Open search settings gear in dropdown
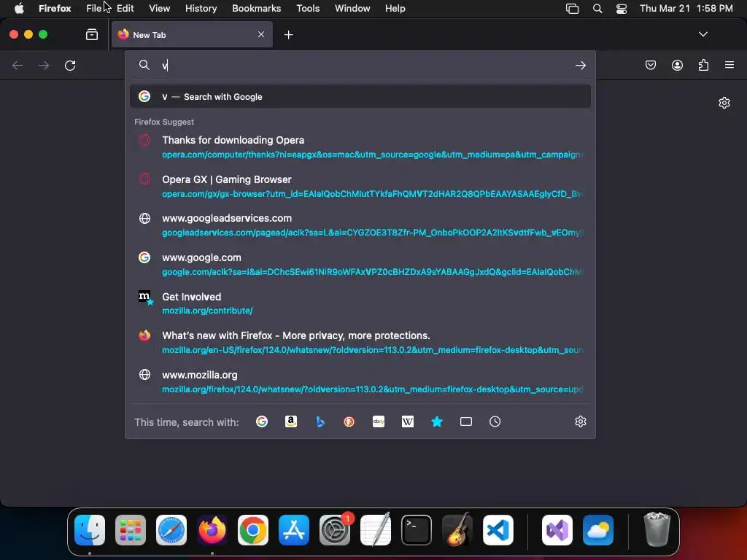 (x=580, y=421)
